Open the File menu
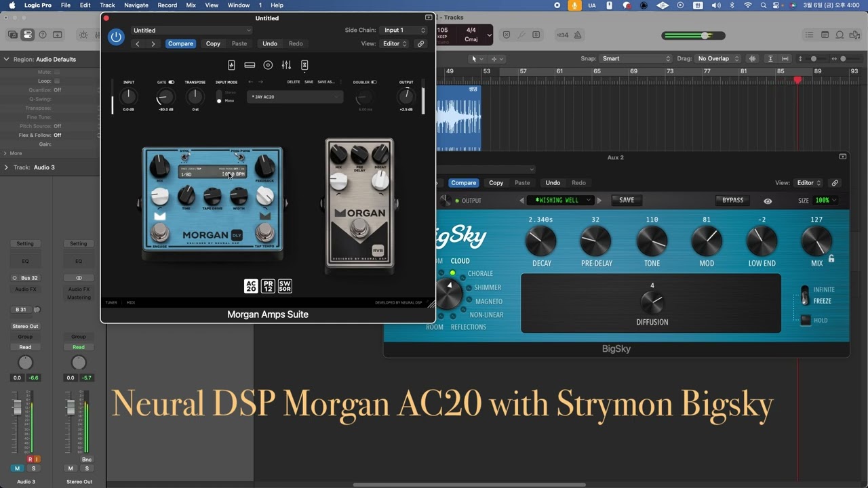 coord(66,5)
